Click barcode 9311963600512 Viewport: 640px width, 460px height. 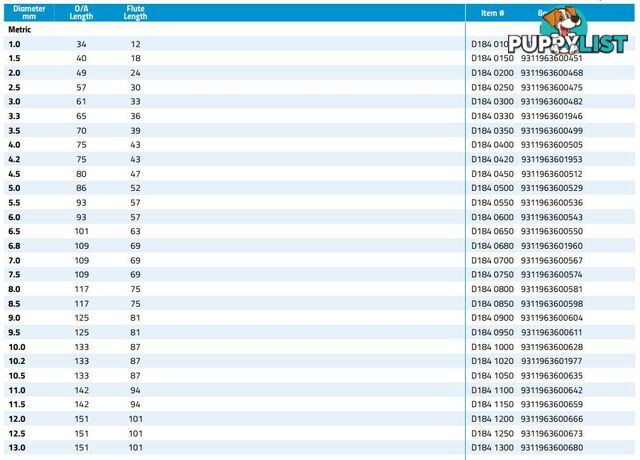(x=551, y=174)
